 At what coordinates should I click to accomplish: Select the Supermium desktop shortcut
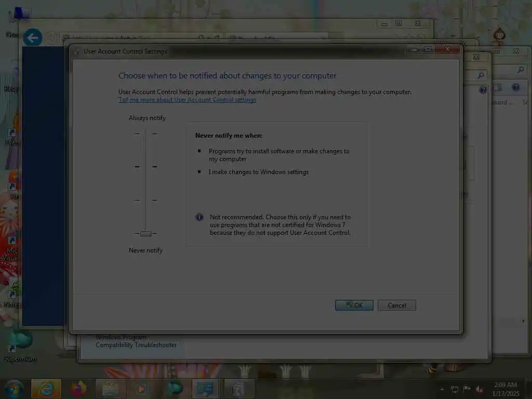point(20,345)
